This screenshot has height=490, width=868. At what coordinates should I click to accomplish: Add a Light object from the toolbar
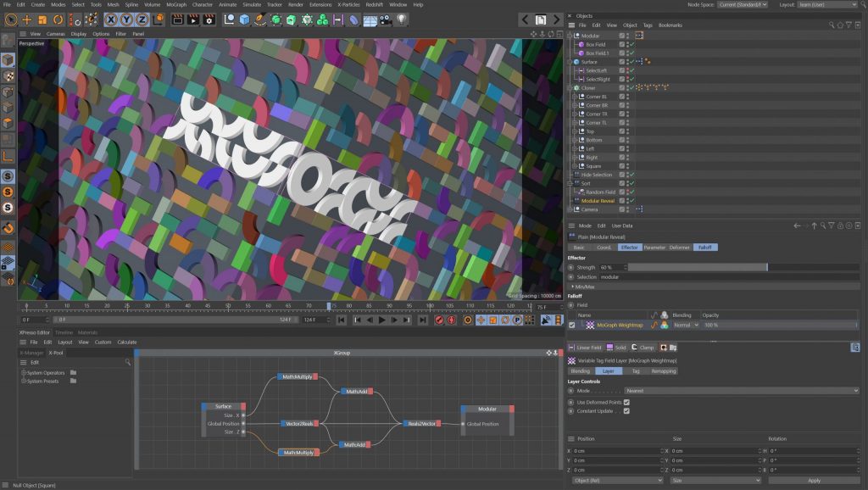[402, 17]
